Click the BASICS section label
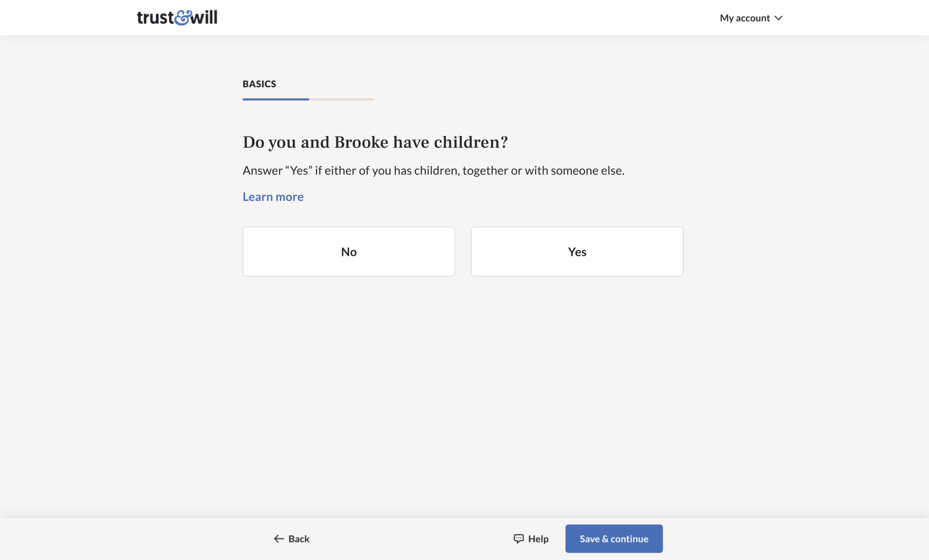This screenshot has height=560, width=929. [x=259, y=84]
